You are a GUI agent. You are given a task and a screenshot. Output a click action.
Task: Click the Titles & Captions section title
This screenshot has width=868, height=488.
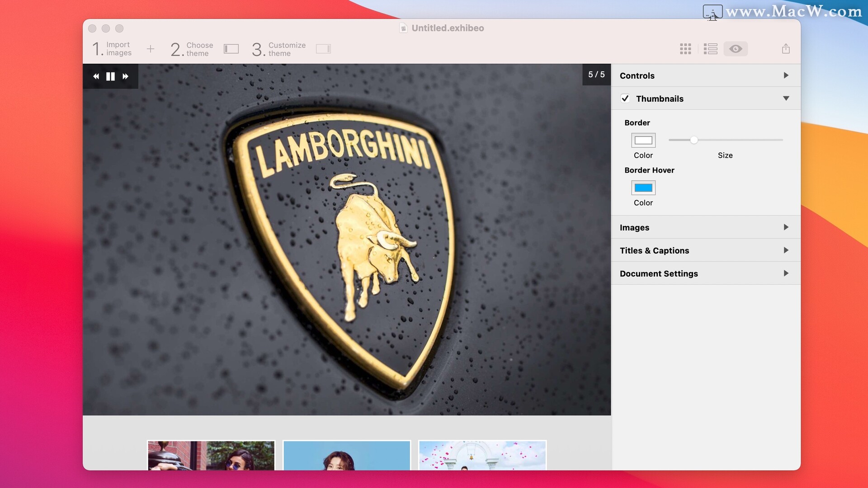click(x=654, y=250)
